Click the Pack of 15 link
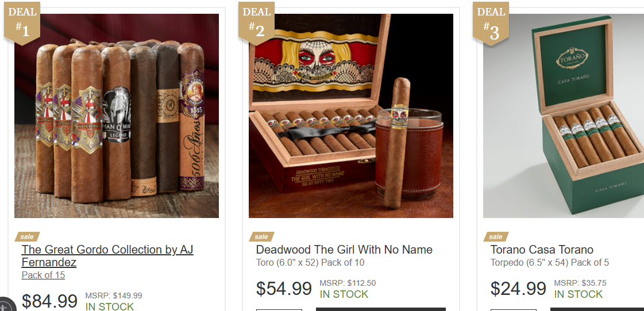 [x=43, y=275]
